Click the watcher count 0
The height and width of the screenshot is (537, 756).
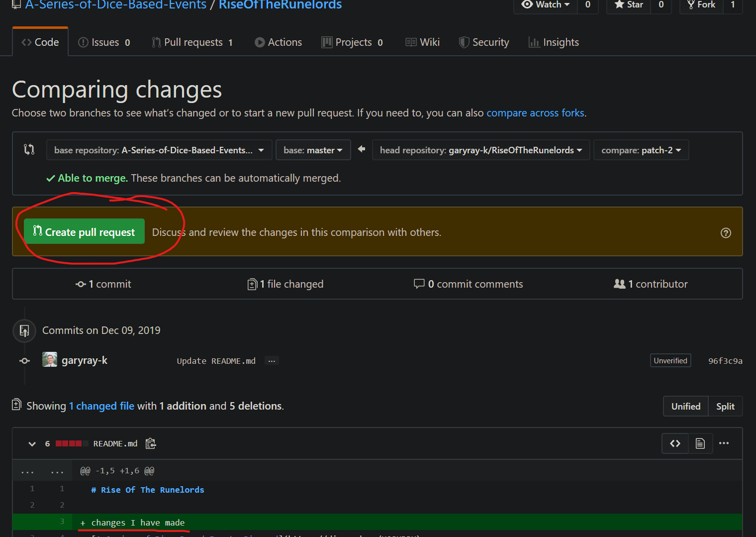587,5
